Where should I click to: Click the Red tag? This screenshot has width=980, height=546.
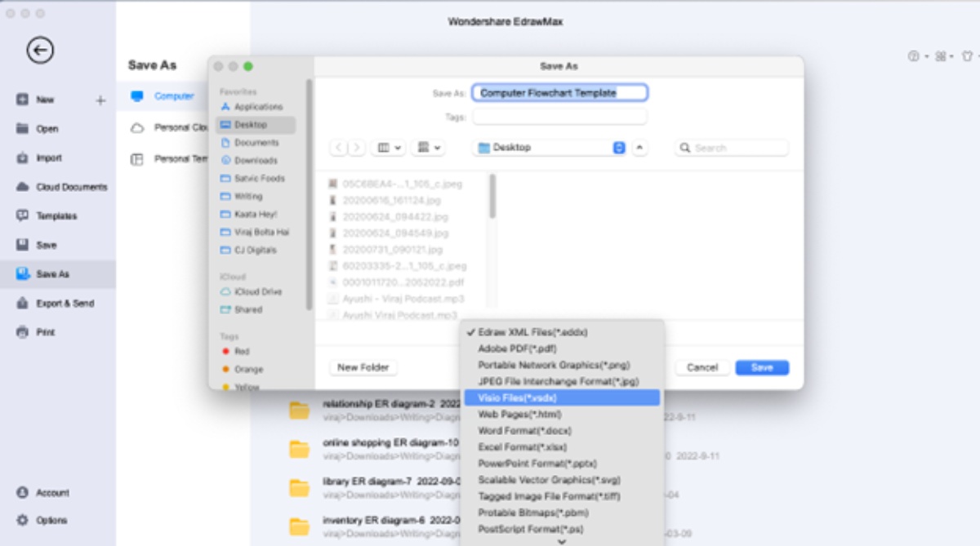tap(235, 352)
